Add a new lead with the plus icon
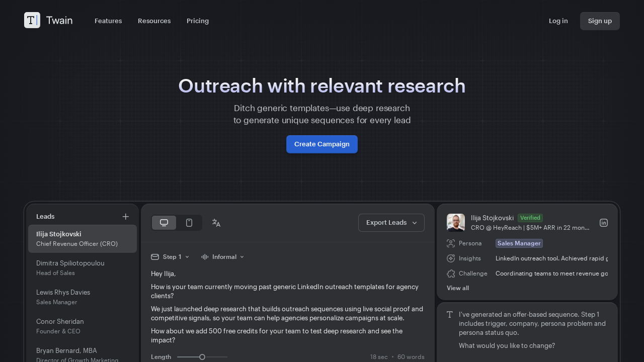Image resolution: width=644 pixels, height=362 pixels. pyautogui.click(x=125, y=216)
